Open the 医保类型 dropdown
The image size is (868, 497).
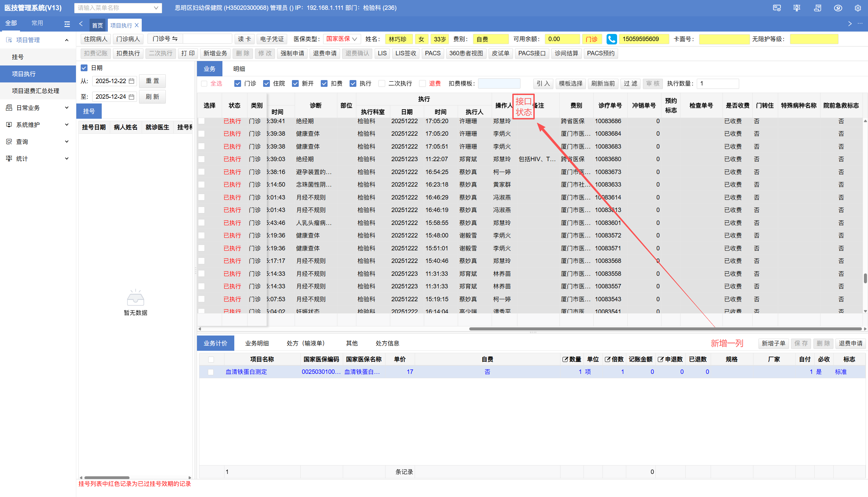341,39
